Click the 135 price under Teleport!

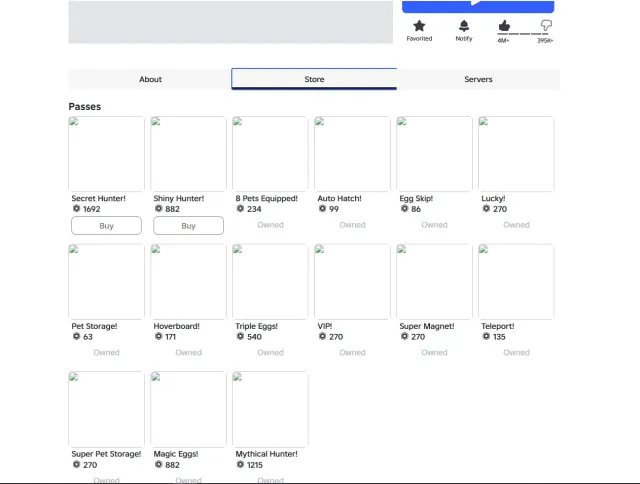(x=499, y=337)
